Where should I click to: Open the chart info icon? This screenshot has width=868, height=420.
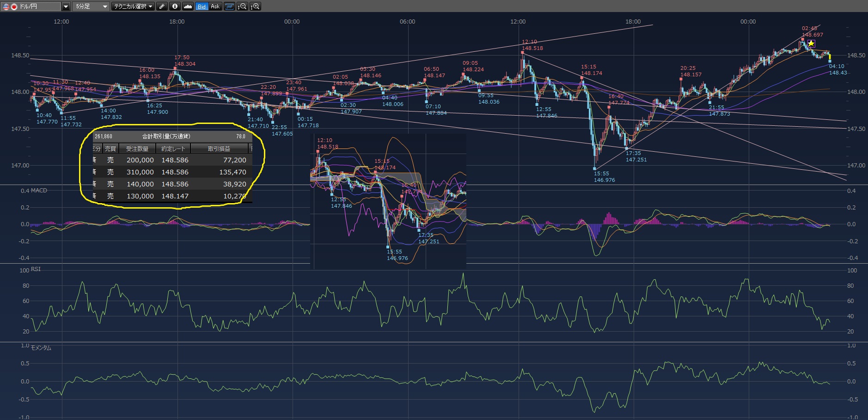pyautogui.click(x=175, y=6)
